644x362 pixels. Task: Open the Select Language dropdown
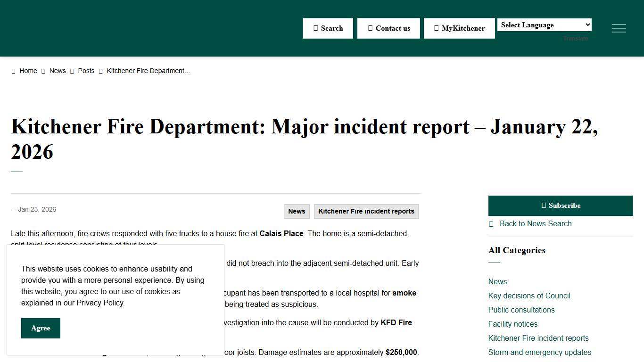pos(544,25)
